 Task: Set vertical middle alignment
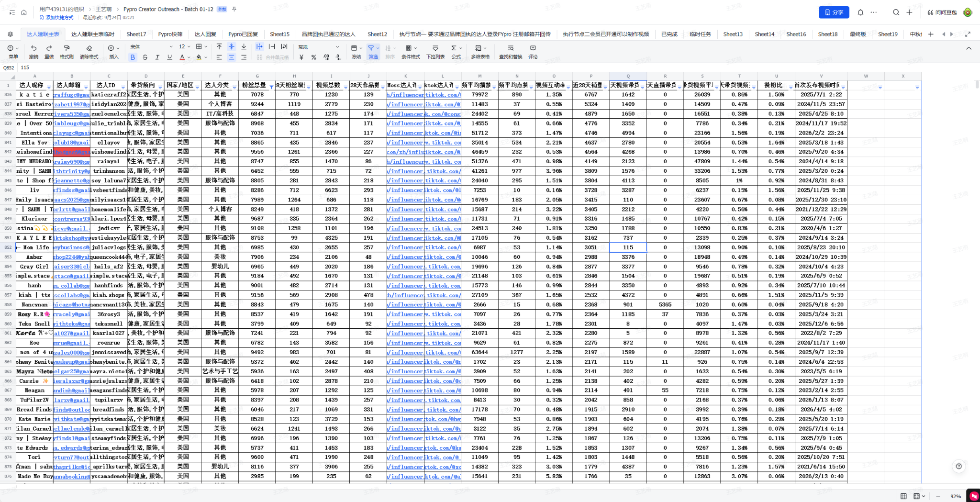[231, 46]
